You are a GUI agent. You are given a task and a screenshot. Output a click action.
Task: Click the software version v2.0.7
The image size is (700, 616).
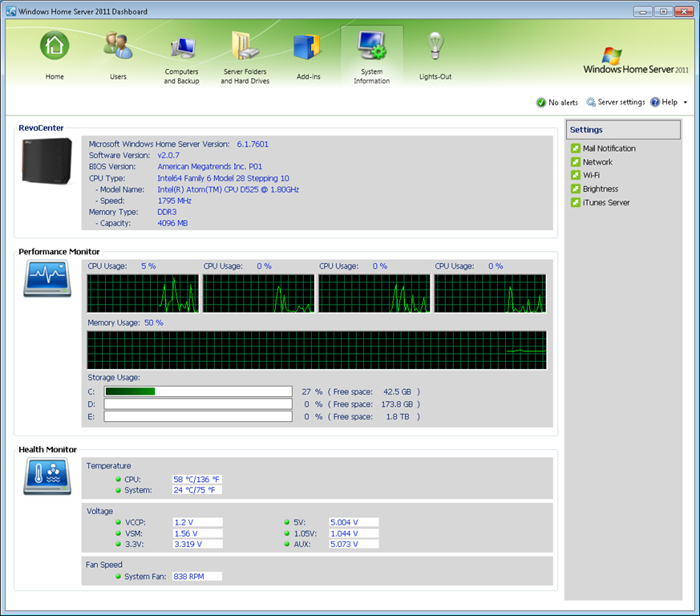[x=168, y=156]
